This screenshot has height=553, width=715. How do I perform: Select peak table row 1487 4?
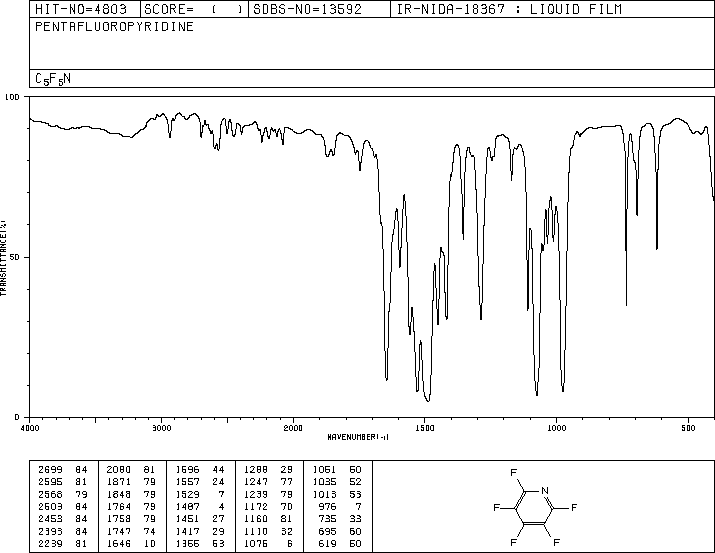tap(200, 506)
